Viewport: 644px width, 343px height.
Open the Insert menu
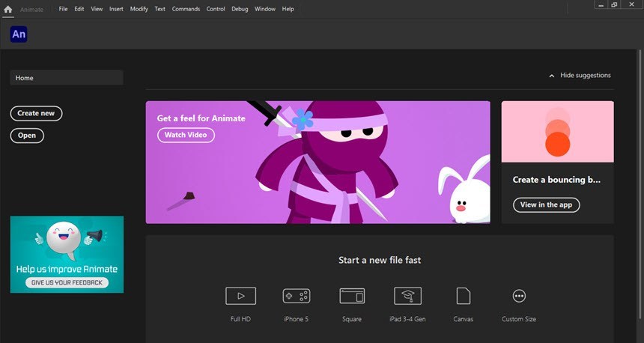point(116,9)
